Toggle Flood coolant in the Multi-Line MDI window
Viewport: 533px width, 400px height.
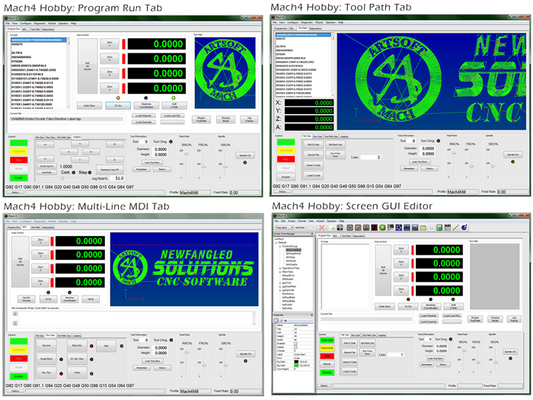click(77, 373)
